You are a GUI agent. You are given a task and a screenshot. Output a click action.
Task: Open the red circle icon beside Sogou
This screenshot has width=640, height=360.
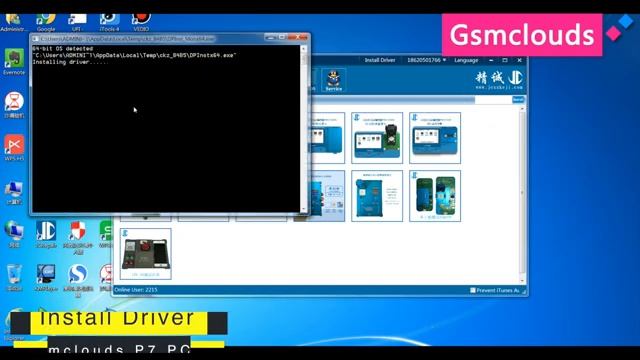click(106, 278)
